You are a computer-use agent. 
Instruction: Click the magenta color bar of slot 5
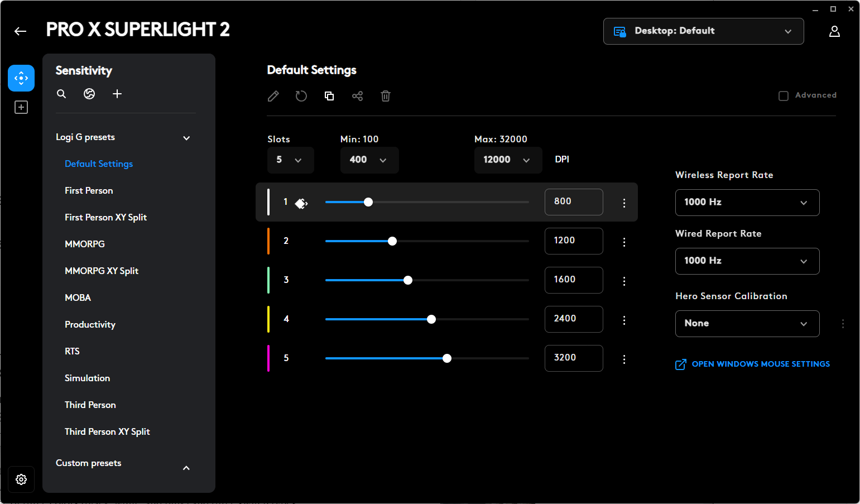[268, 358]
